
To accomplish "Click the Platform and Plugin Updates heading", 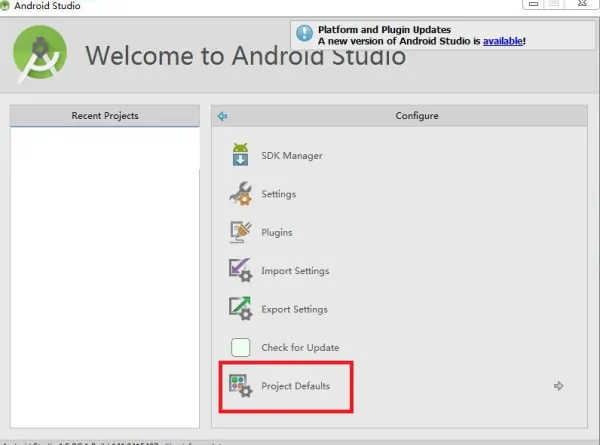I will (x=384, y=29).
